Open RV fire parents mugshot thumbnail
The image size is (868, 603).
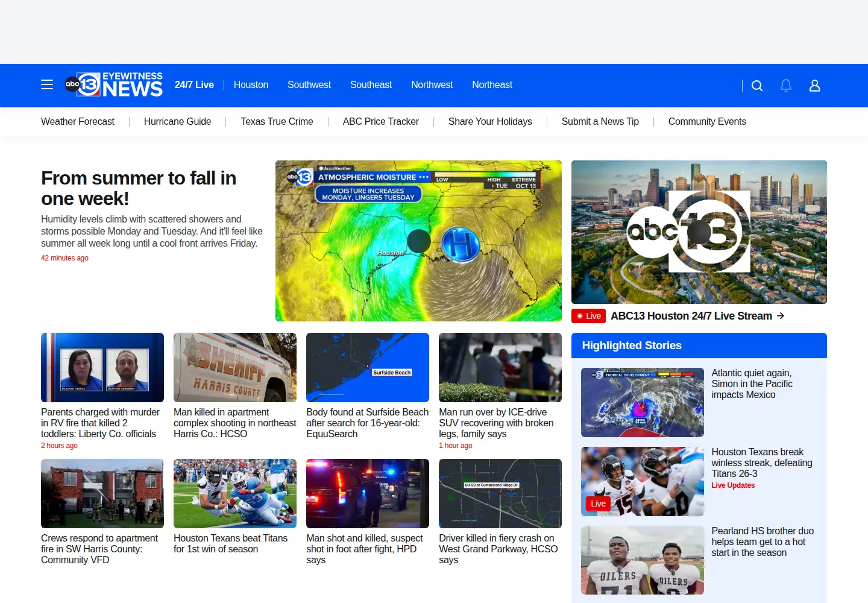point(102,367)
